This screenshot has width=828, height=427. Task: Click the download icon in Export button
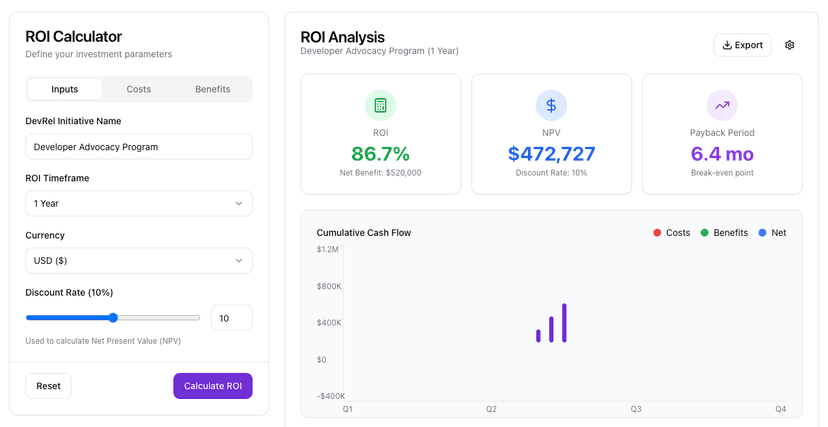click(727, 45)
